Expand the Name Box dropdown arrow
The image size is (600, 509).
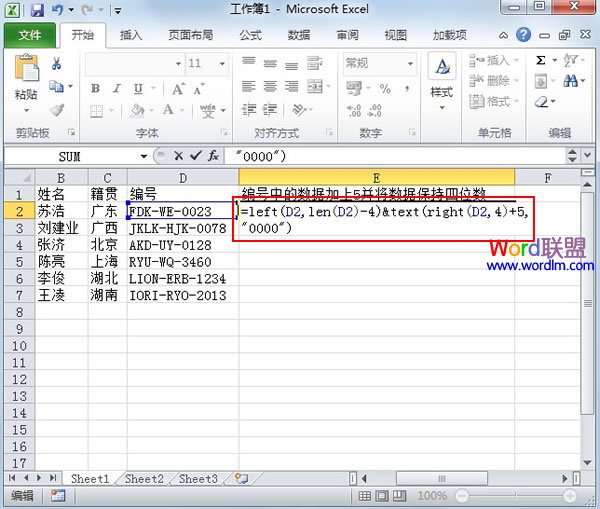[144, 156]
